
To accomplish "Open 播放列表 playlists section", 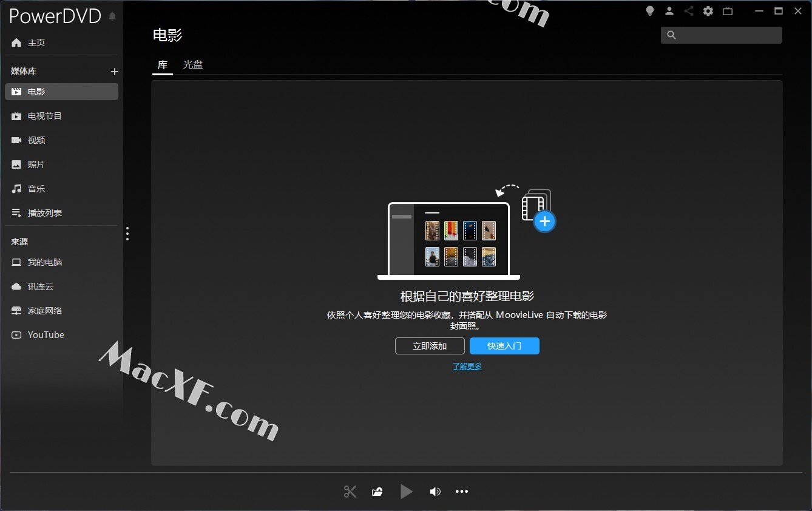I will (61, 213).
